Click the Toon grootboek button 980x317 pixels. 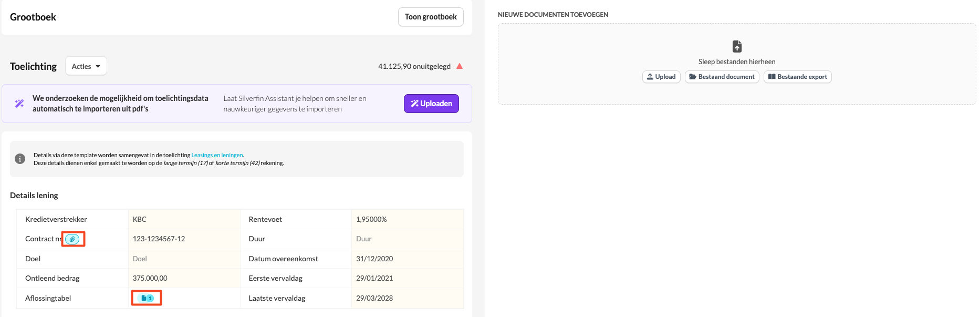[x=431, y=17]
